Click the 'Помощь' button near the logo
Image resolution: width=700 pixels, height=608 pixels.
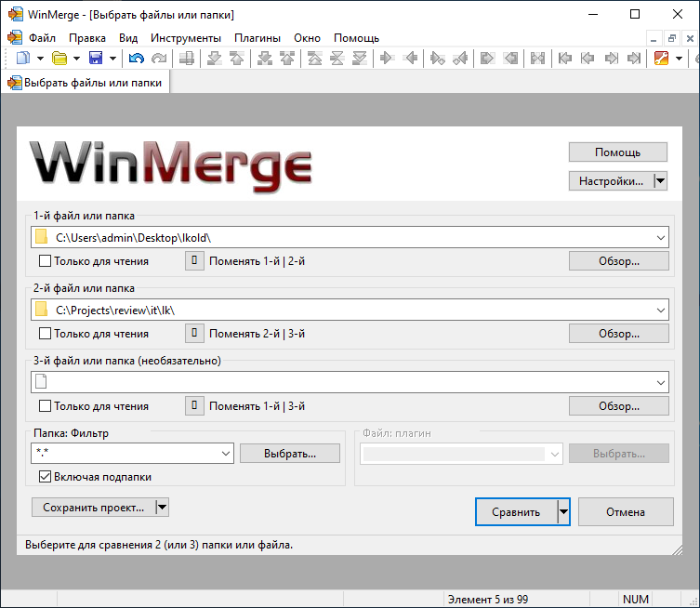(x=617, y=152)
